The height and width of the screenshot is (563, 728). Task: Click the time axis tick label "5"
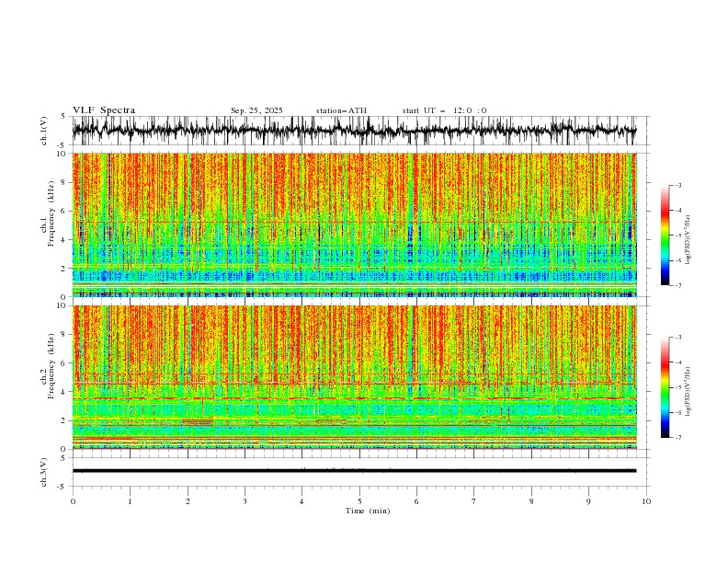click(x=359, y=501)
